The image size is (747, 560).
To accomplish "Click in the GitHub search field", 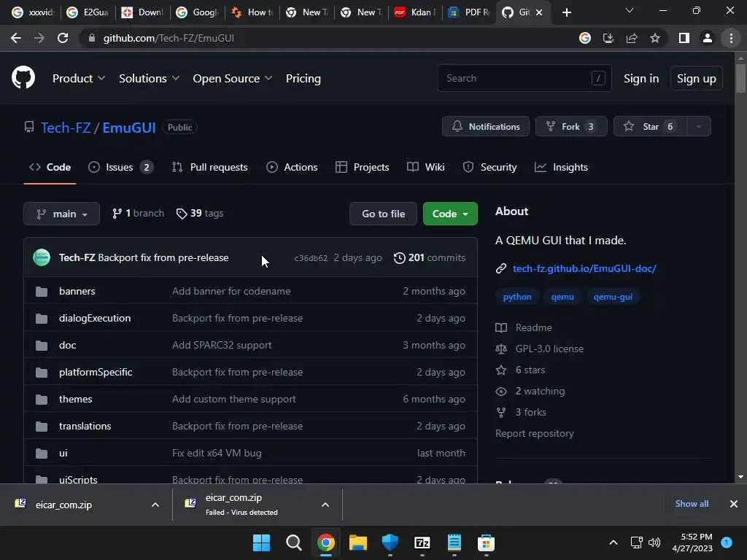I will pyautogui.click(x=524, y=78).
